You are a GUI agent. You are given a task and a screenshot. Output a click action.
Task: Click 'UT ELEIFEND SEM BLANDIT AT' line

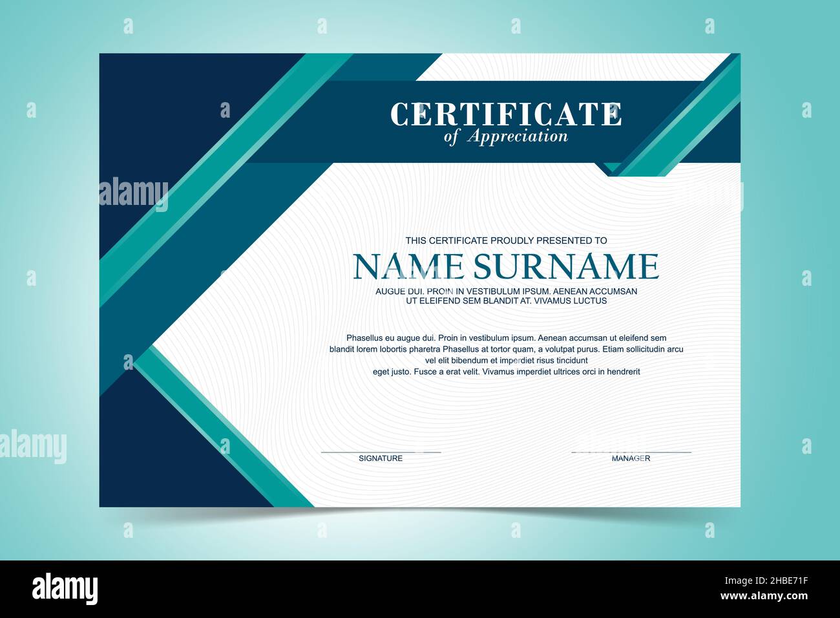pyautogui.click(x=506, y=301)
